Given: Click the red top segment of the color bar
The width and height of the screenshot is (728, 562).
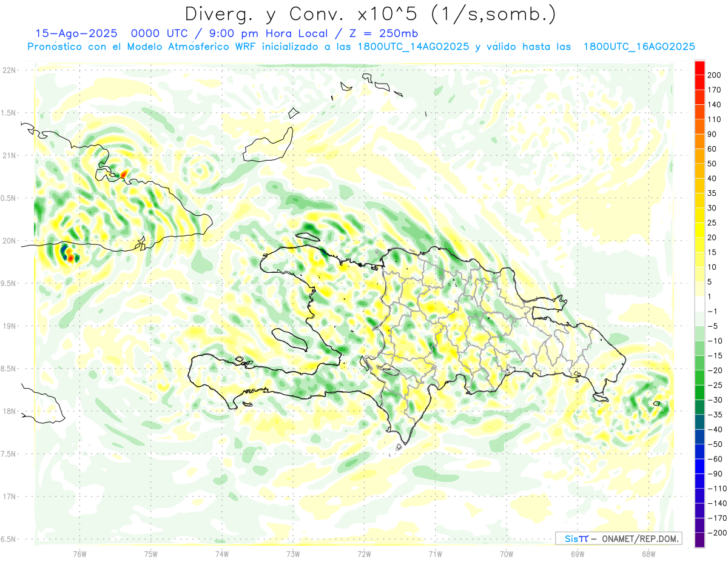Looking at the screenshot, I should pos(700,67).
